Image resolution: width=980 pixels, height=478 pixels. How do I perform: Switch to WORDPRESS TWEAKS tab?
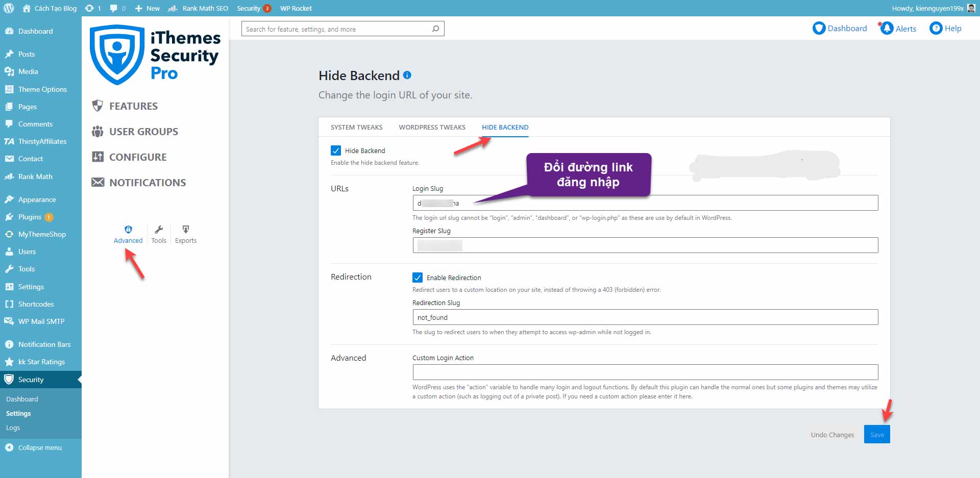click(x=432, y=127)
